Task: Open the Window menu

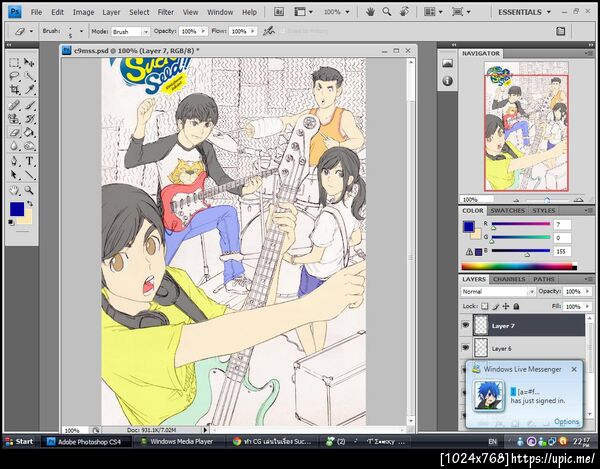Action: click(x=220, y=12)
